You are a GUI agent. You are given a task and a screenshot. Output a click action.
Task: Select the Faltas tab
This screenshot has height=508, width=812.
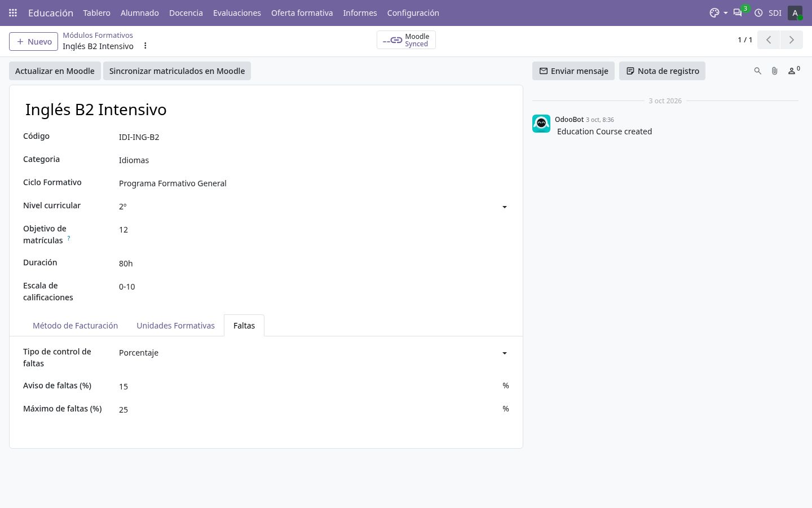tap(244, 326)
